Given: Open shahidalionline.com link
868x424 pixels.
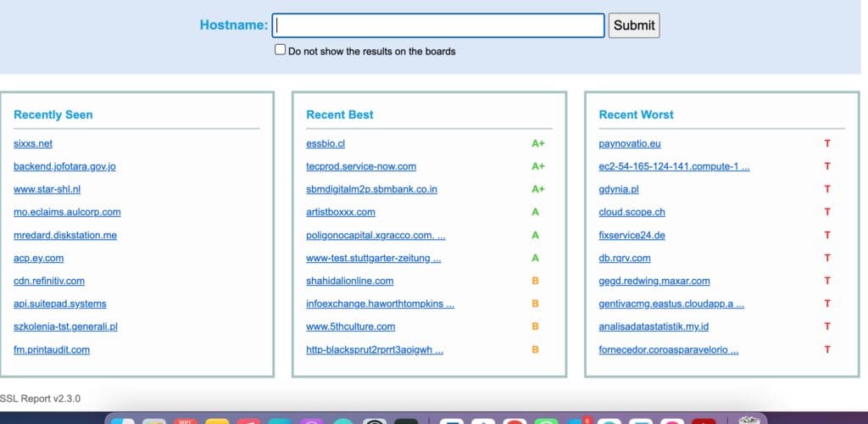Looking at the screenshot, I should [x=350, y=281].
